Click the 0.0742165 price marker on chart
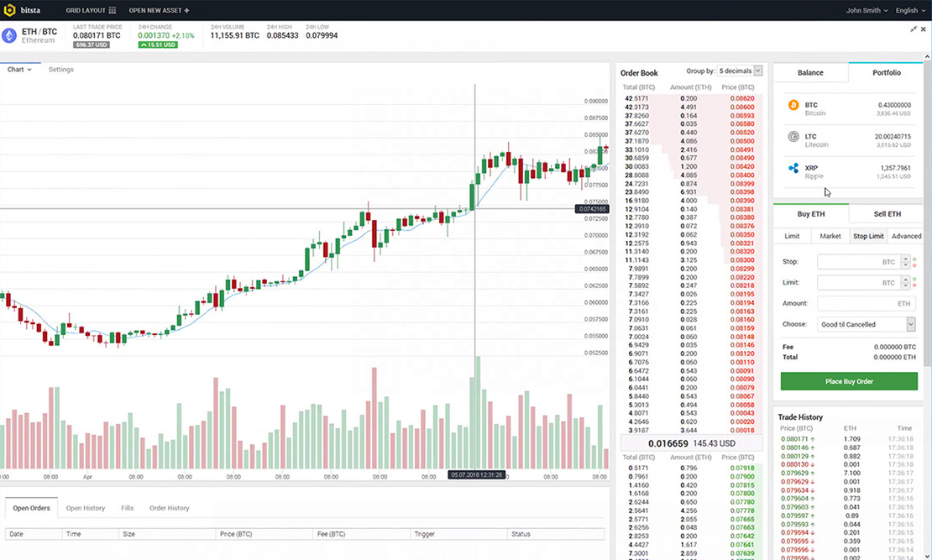Viewport: 932px width, 560px height. 592,209
